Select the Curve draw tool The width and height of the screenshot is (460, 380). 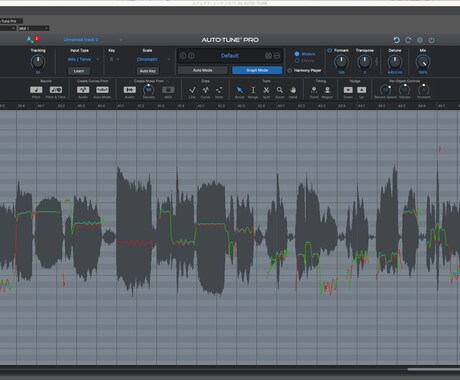205,90
